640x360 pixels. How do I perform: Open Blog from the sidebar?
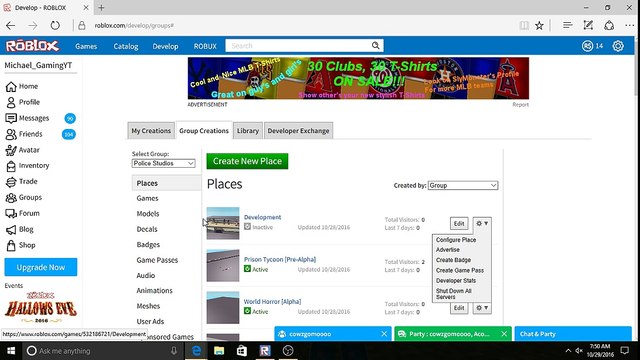tap(20, 229)
